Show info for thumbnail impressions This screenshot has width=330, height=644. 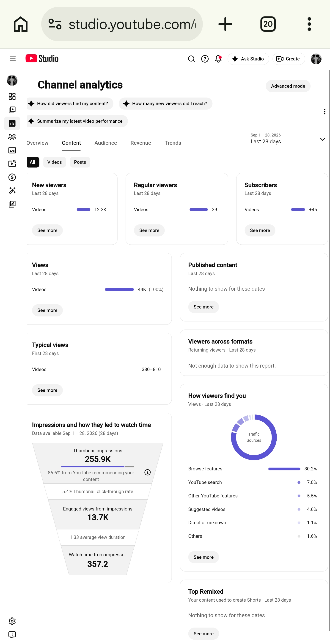(x=148, y=472)
